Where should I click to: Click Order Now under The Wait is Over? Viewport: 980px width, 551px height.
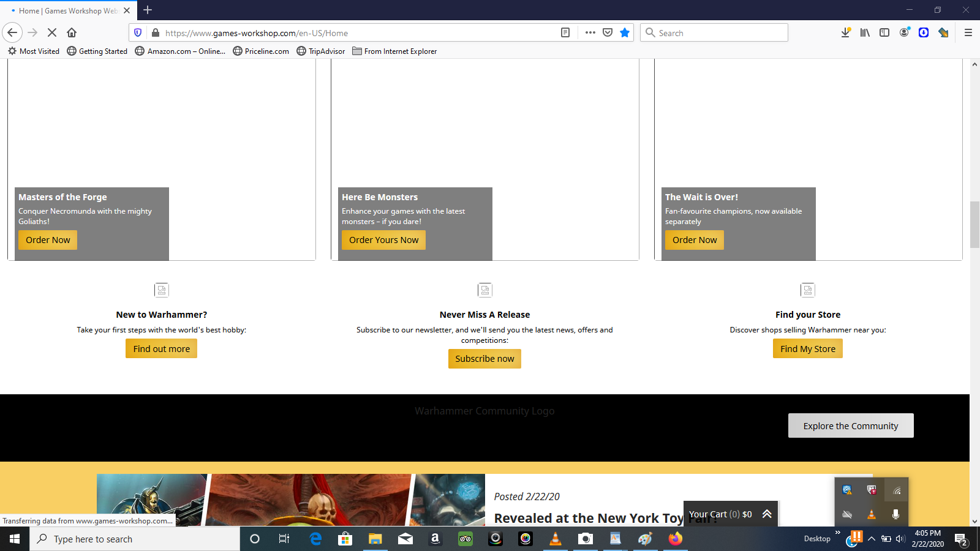point(695,240)
